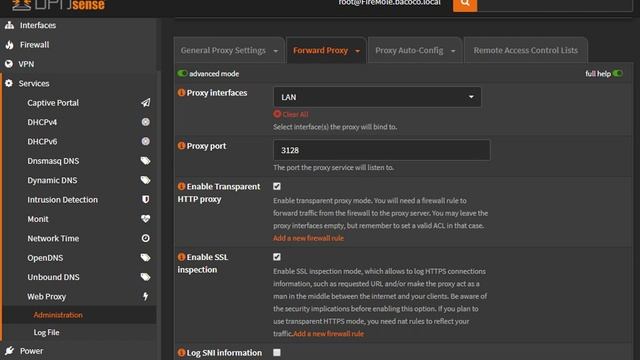640x360 pixels.
Task: Uncheck Enable SSL inspection checkbox
Action: 277,257
